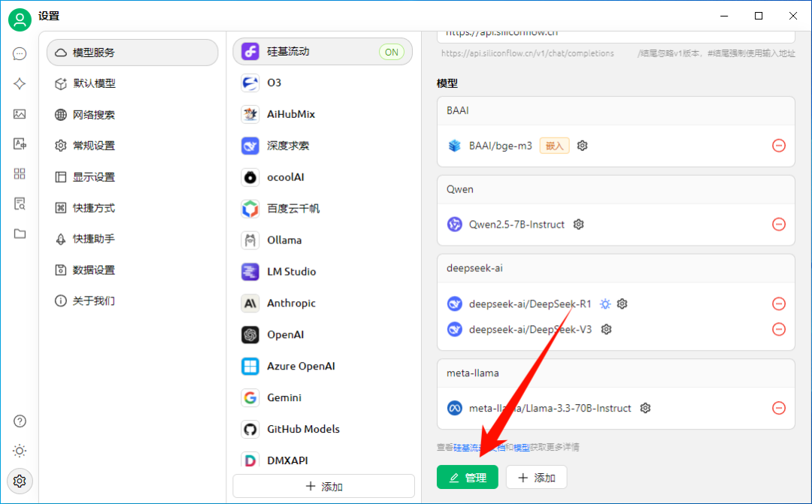Remove the Llama-3.3-70B-Instruct model
The image size is (812, 504).
(779, 409)
